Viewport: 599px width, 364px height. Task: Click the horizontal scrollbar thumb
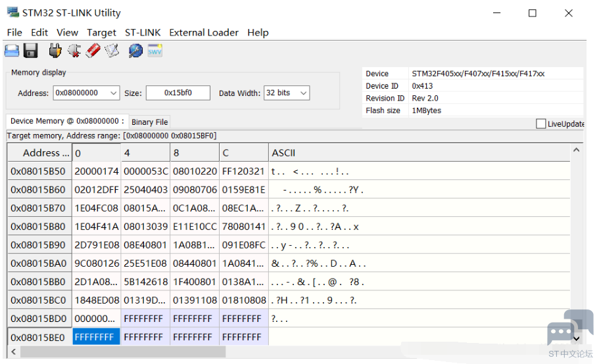pos(123,352)
